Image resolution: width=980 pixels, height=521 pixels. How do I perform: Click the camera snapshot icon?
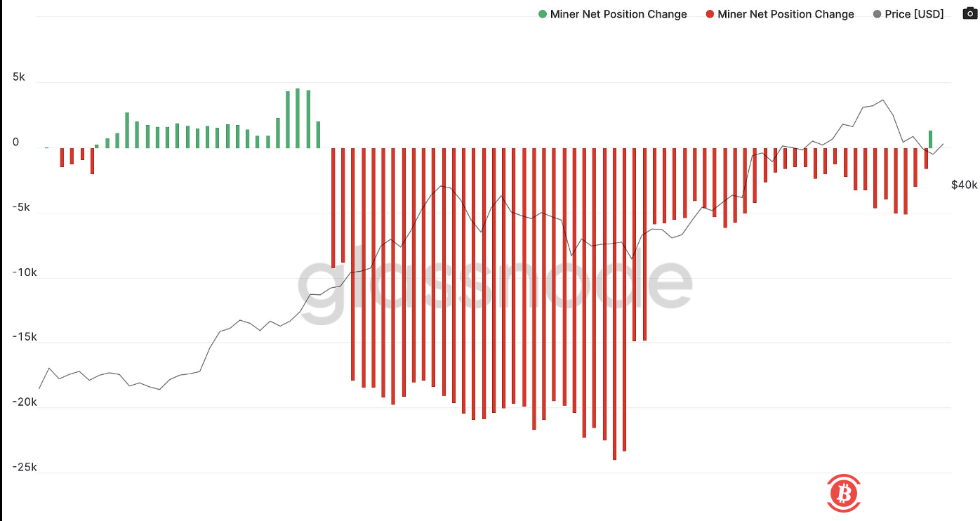pyautogui.click(x=969, y=14)
